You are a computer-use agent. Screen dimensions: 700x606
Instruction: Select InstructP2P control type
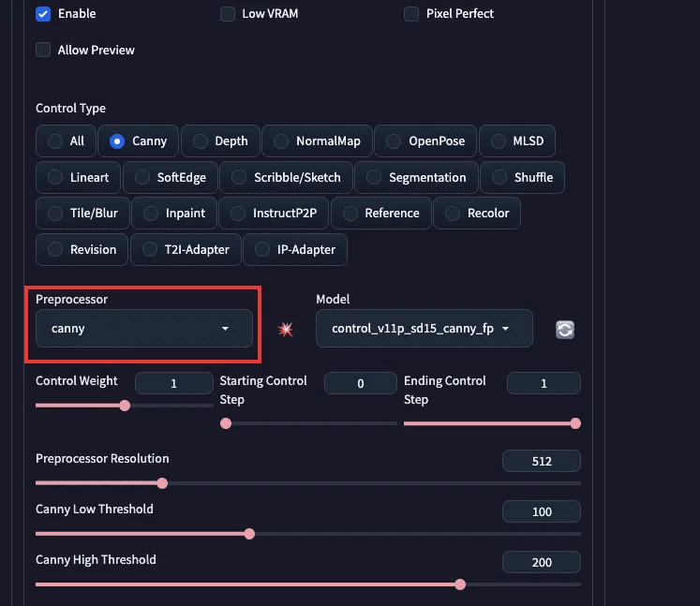point(274,214)
